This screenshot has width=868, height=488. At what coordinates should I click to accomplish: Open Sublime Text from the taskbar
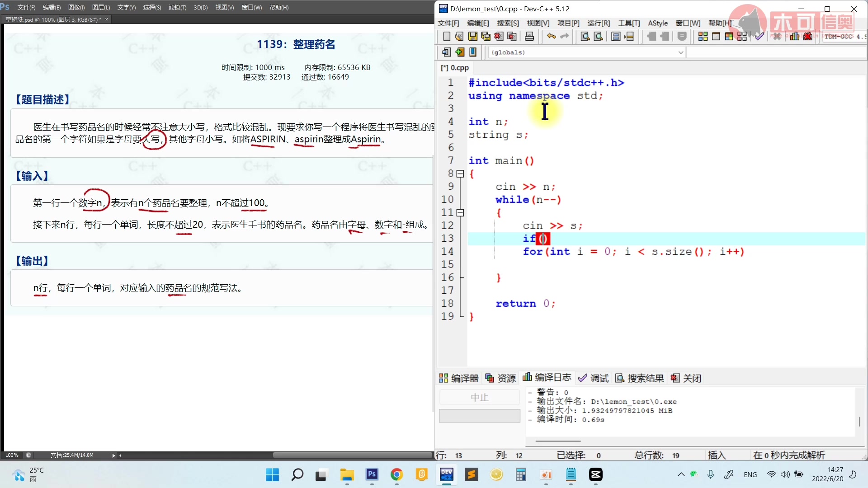coord(472,474)
